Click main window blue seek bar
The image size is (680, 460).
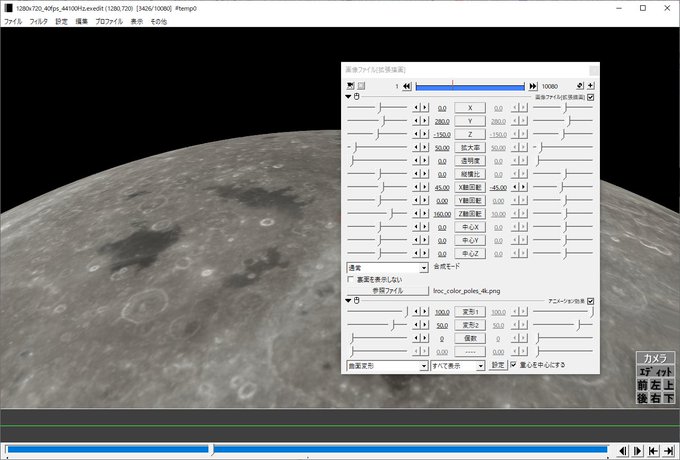(307, 450)
